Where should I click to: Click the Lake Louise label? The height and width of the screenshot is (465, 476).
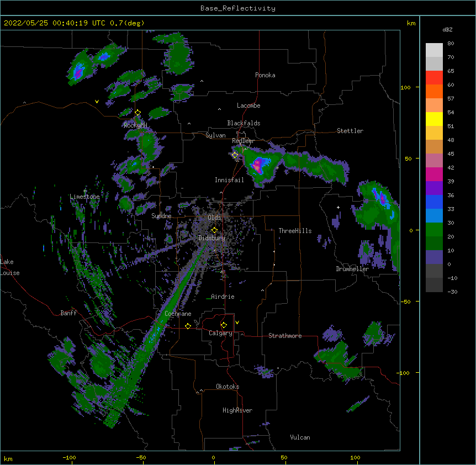click(10, 267)
